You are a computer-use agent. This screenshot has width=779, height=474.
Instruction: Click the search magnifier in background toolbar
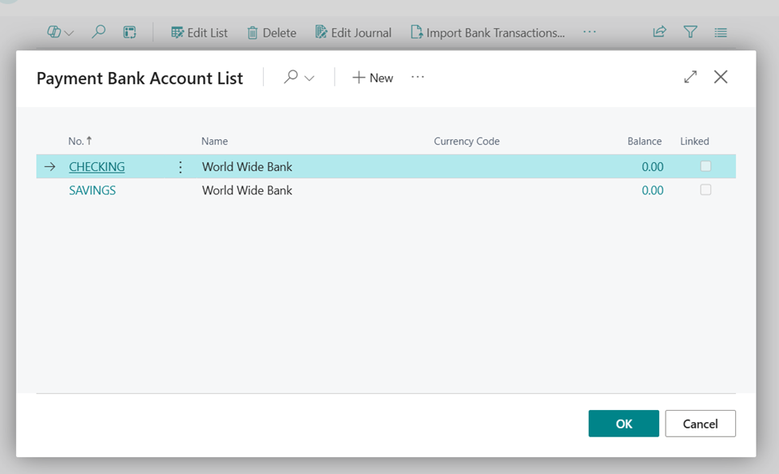point(98,32)
